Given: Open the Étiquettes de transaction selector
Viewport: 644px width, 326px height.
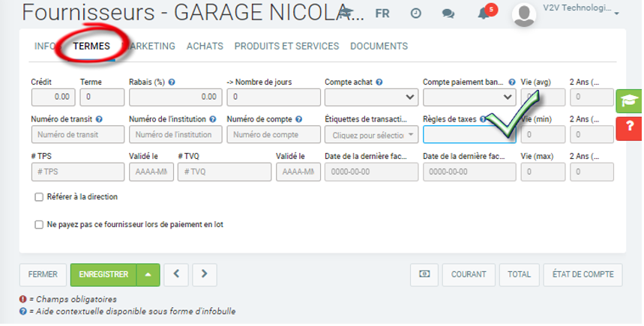Looking at the screenshot, I should click(371, 135).
